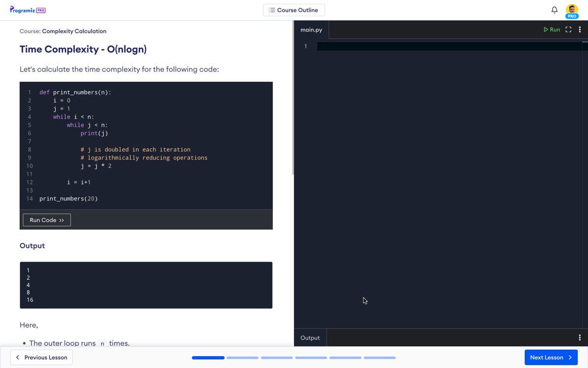Screen dimensions: 588x368
Task: Open the user profile avatar
Action: pyautogui.click(x=572, y=11)
